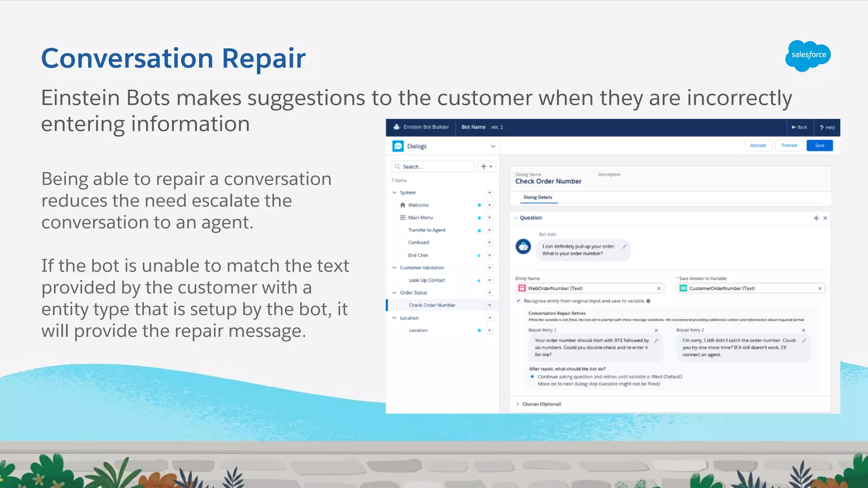The image size is (868, 488).
Task: Edit the bot question message with pencil icon
Action: point(624,246)
